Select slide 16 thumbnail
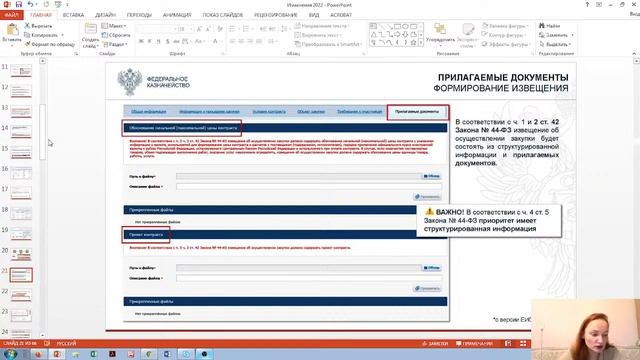Screen dimensions: 640x360 [x=21, y=173]
